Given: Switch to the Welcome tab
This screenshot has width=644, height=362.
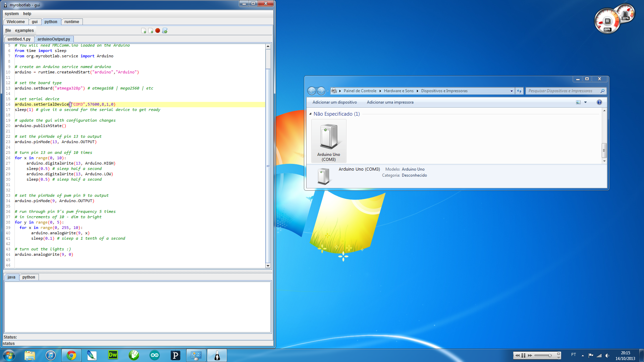Looking at the screenshot, I should [x=16, y=22].
